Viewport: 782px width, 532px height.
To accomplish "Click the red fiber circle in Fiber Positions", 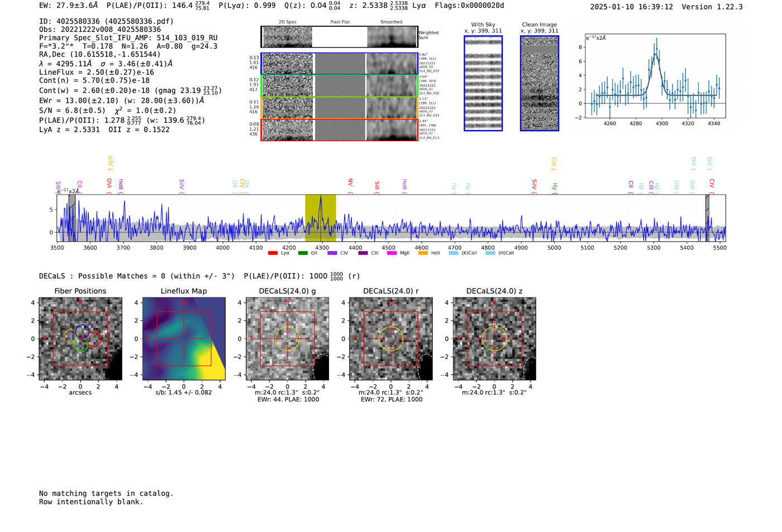I will click(93, 339).
